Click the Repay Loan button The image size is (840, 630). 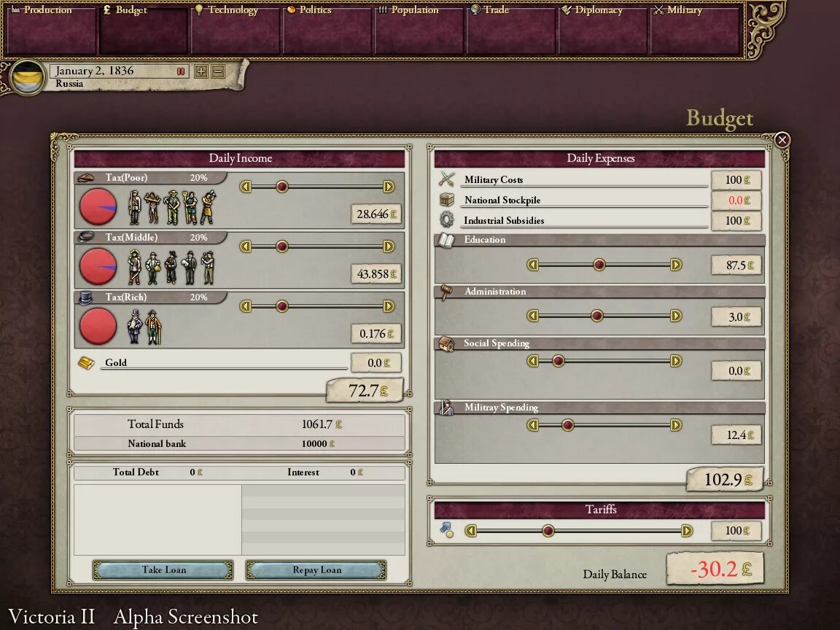(316, 570)
